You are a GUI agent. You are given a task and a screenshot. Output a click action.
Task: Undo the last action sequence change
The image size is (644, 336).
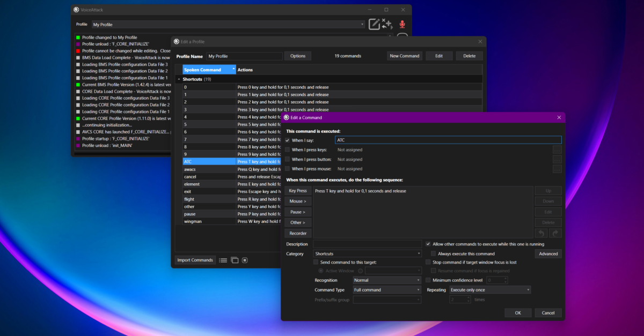(x=540, y=233)
